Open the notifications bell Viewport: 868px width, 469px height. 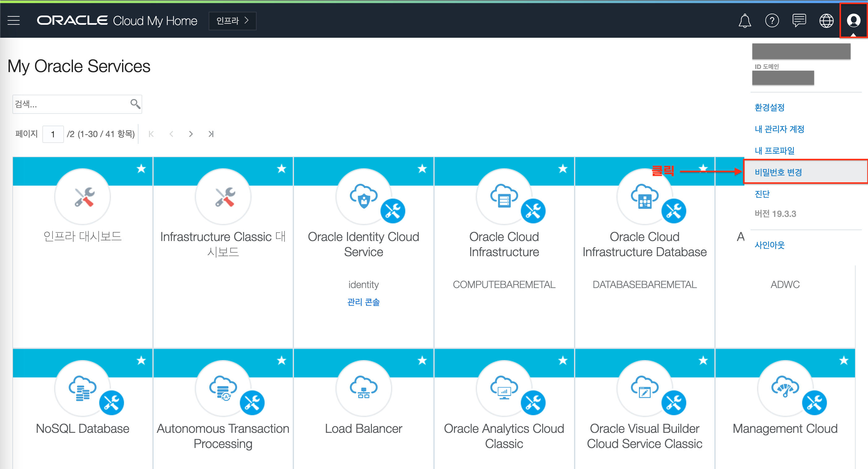[745, 20]
